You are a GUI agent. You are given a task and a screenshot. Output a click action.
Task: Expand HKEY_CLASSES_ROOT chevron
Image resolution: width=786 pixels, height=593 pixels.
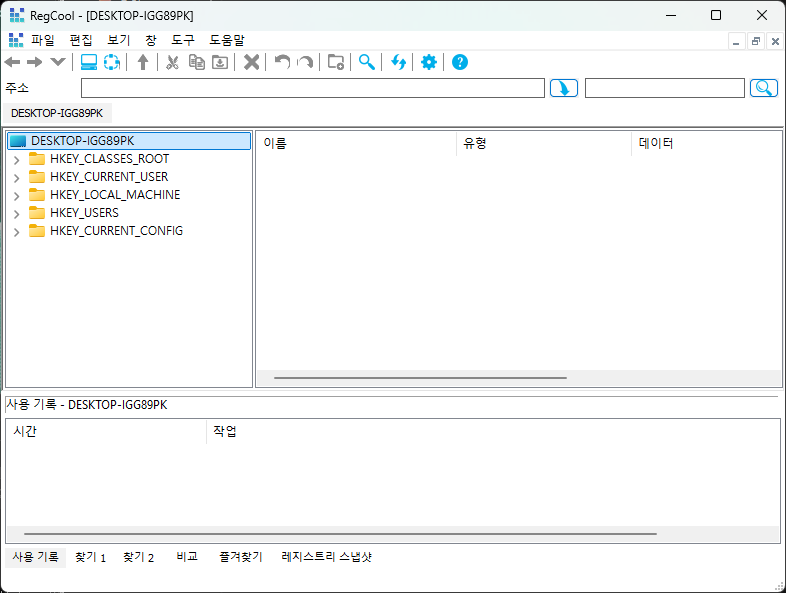tap(17, 160)
